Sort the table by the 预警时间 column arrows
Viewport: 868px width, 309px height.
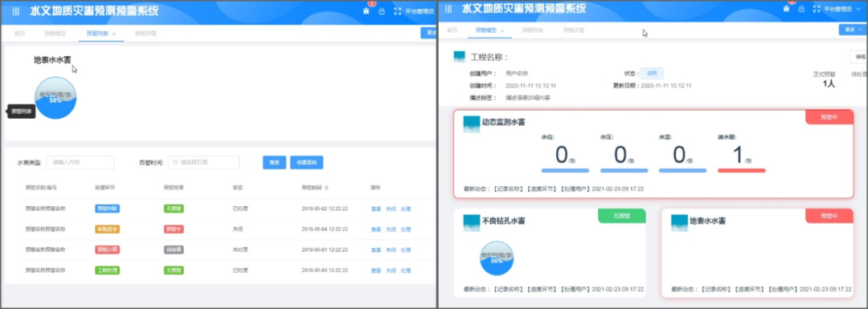coord(326,188)
